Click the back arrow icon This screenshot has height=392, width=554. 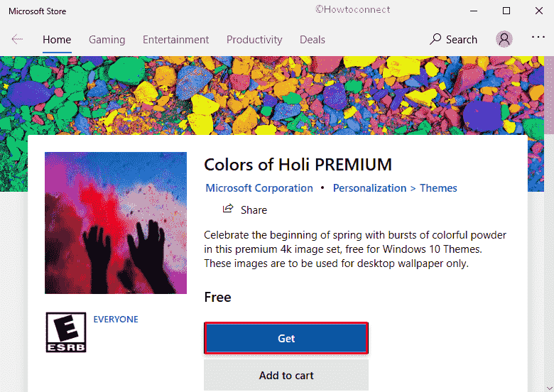pos(17,40)
